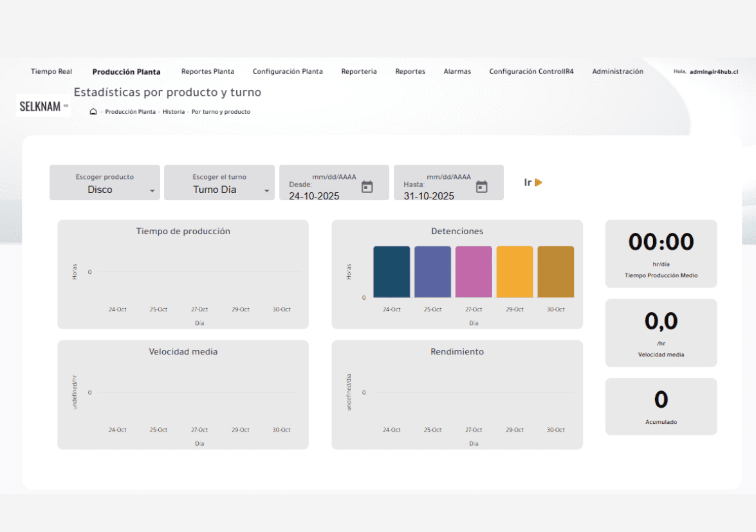Select the Alarmas menu item

pos(457,71)
